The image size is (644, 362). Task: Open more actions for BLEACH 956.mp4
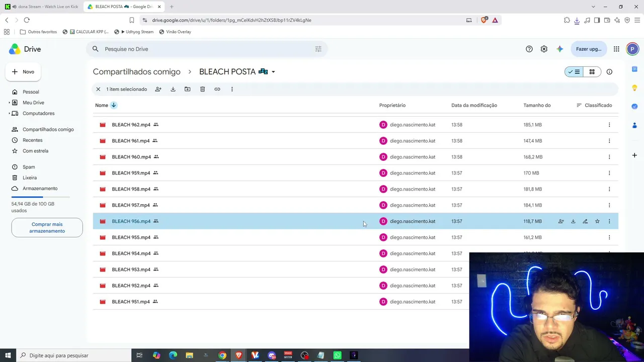coord(609,221)
